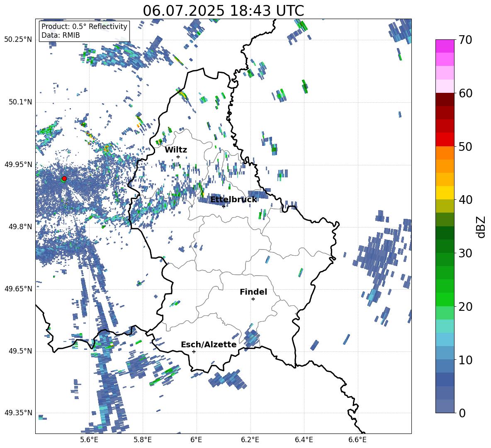
Task: Click the magenta top colorbar segment
Action: tap(445, 46)
